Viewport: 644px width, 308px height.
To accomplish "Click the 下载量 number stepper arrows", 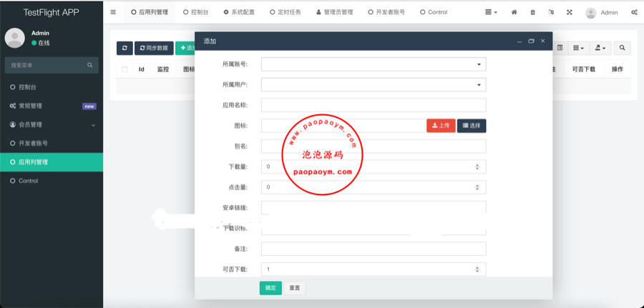I will click(477, 167).
